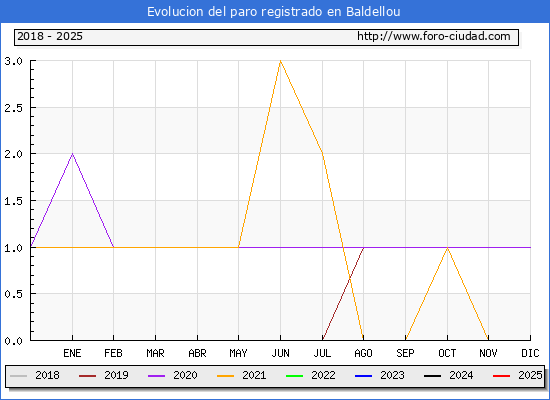The width and height of the screenshot is (550, 400).
Task: Click the dark red 2019 legend swatch
Action: [x=87, y=376]
